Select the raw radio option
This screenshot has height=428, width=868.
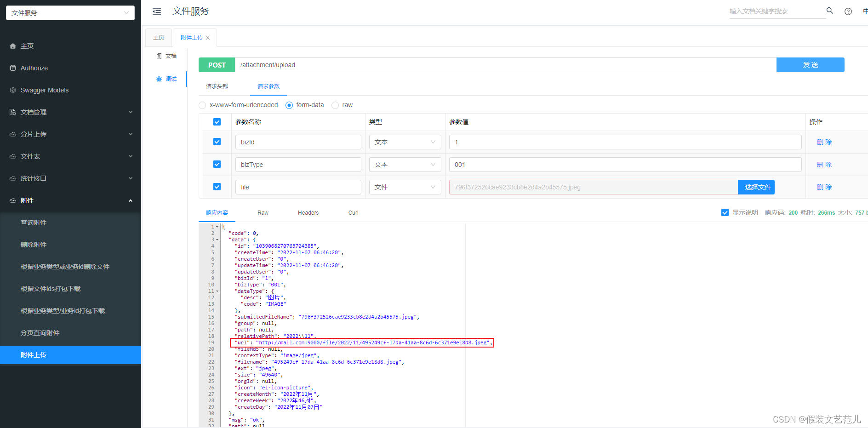click(335, 105)
